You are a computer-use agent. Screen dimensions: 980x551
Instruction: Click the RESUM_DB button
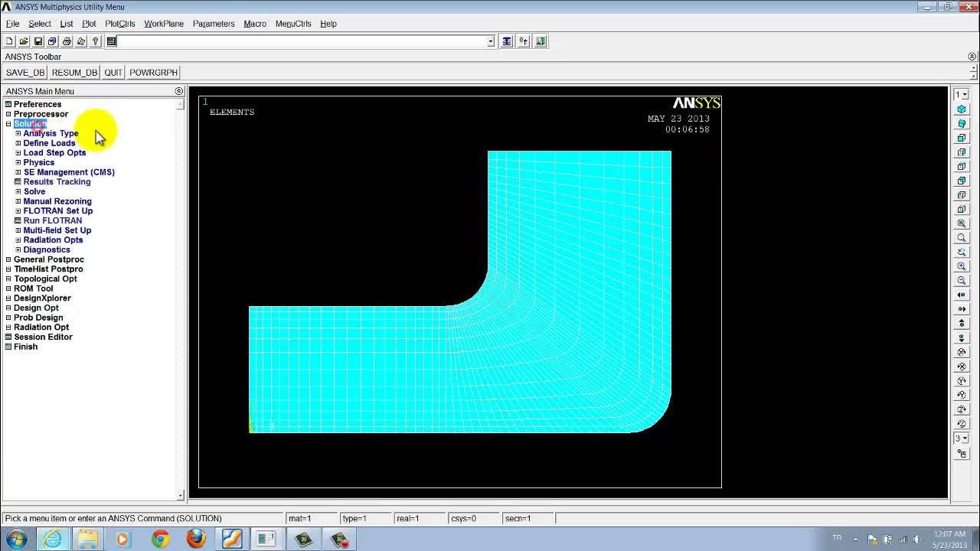(x=74, y=73)
